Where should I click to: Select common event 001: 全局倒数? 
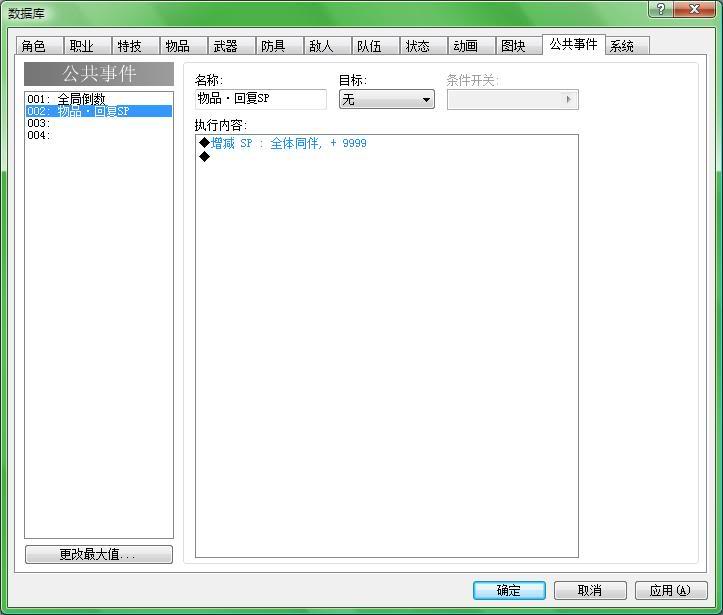point(99,99)
